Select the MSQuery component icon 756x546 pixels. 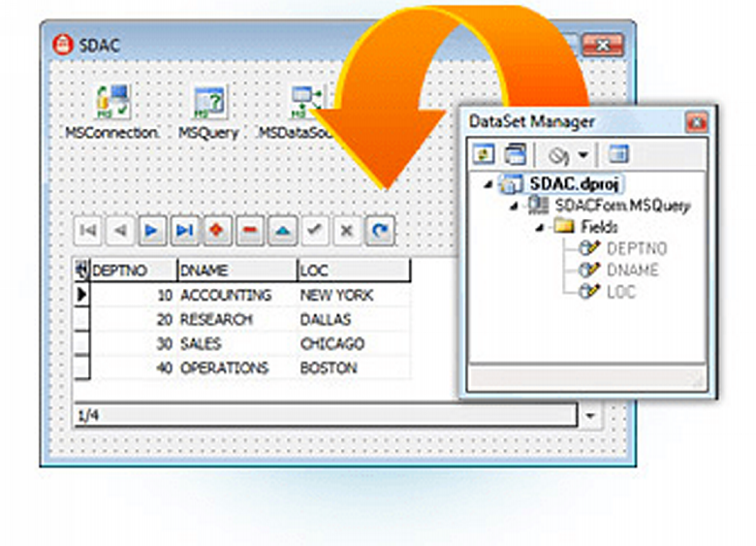(209, 103)
